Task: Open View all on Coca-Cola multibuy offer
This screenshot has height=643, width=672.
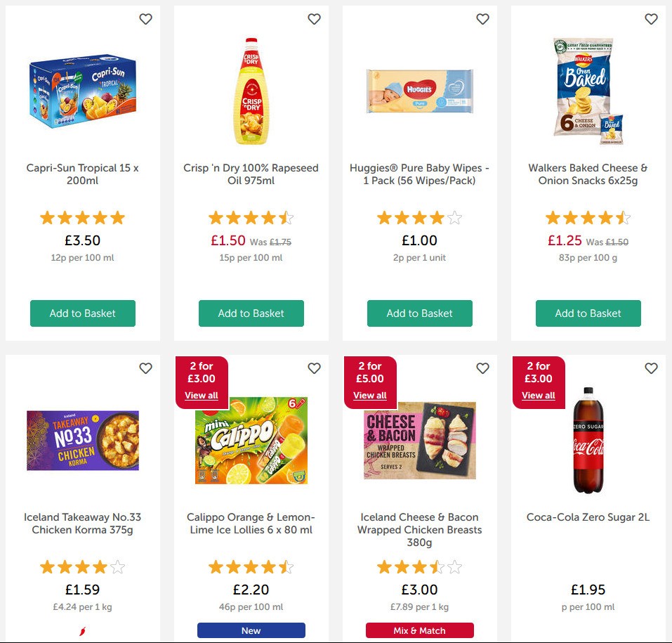Action: point(538,396)
